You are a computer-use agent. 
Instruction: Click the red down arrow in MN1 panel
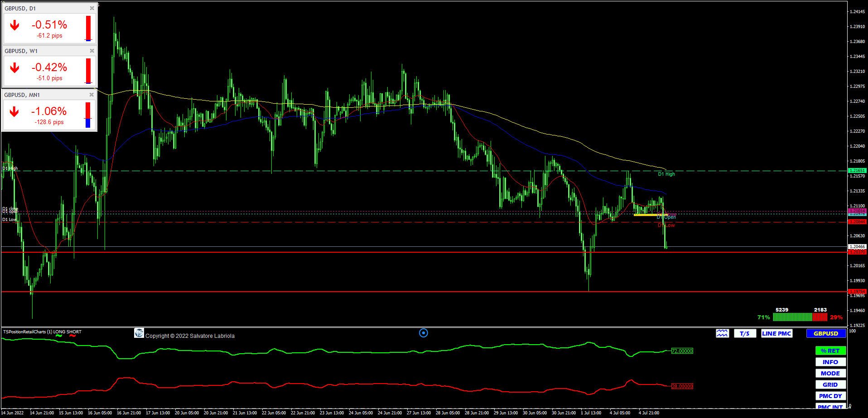14,112
